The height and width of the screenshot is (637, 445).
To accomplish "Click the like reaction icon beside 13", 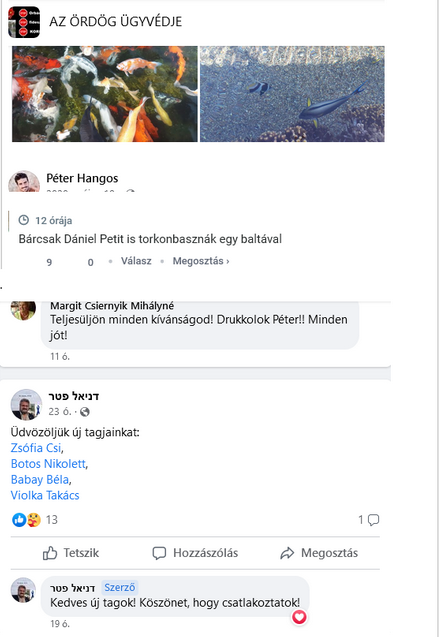I will tap(19, 520).
